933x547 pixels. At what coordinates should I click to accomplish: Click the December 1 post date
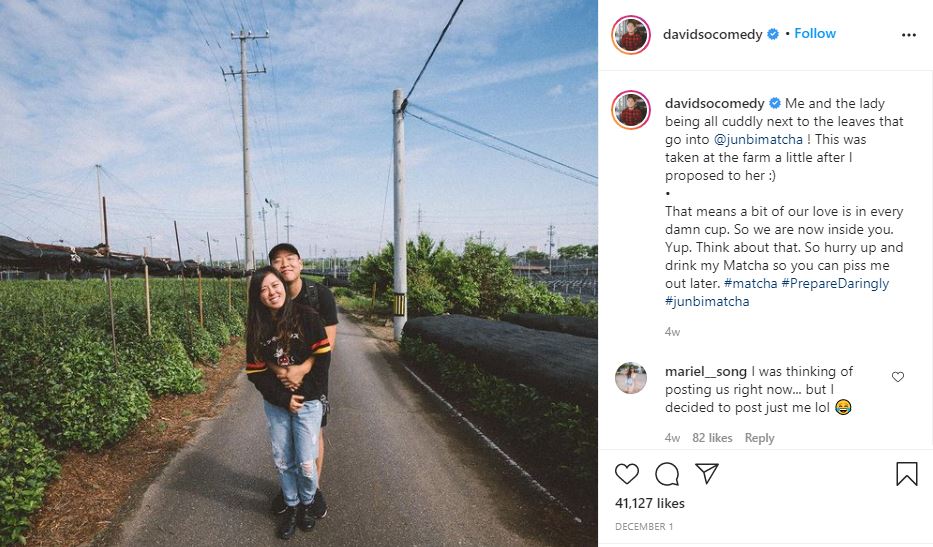pos(645,526)
